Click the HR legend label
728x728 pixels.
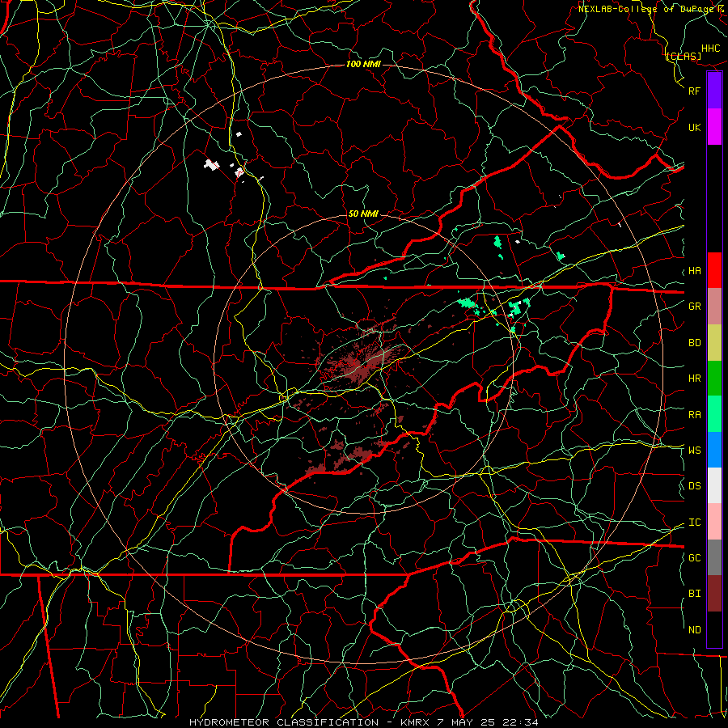pyautogui.click(x=695, y=379)
